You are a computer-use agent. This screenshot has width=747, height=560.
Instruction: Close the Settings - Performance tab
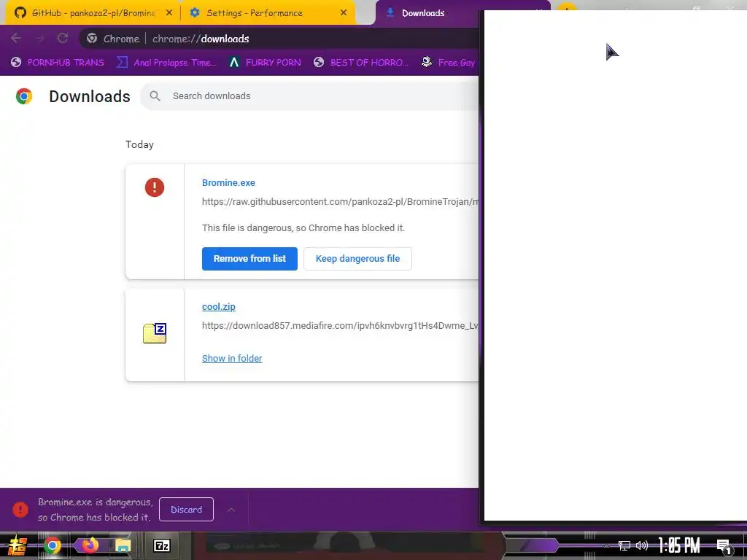pos(344,13)
